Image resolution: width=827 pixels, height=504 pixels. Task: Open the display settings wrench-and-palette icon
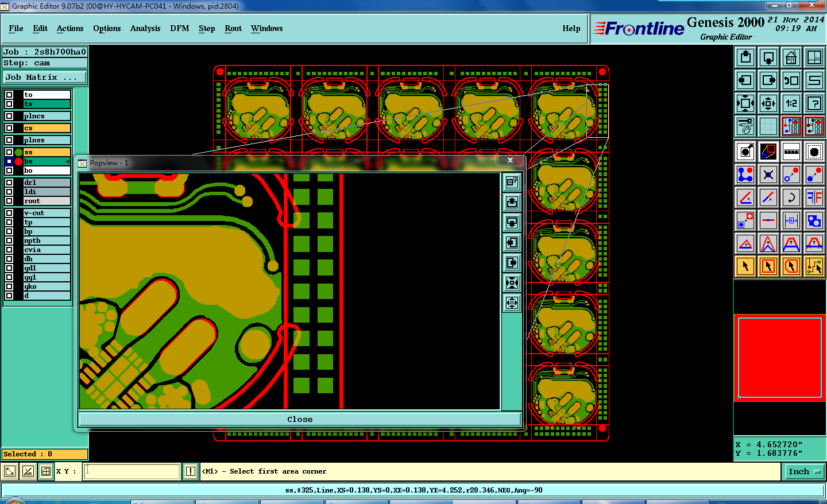click(745, 126)
